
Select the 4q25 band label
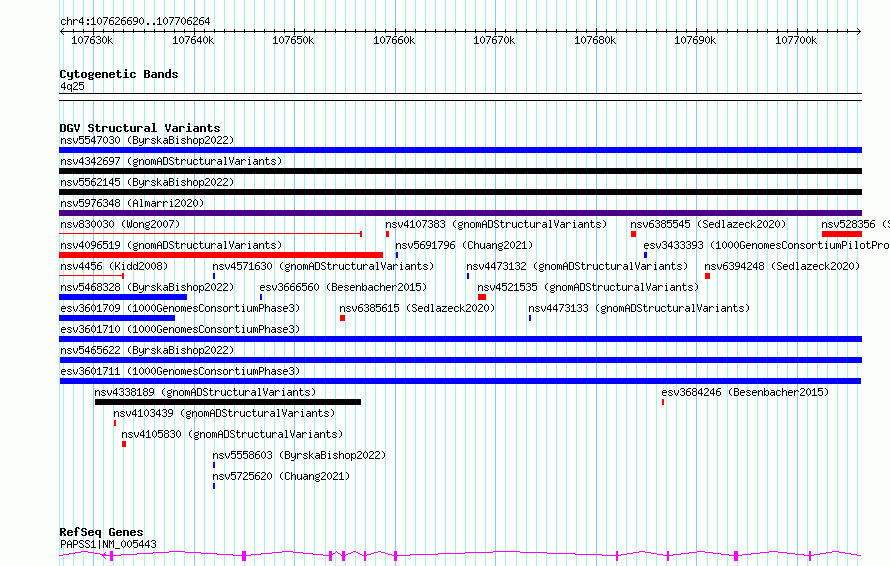(x=72, y=86)
